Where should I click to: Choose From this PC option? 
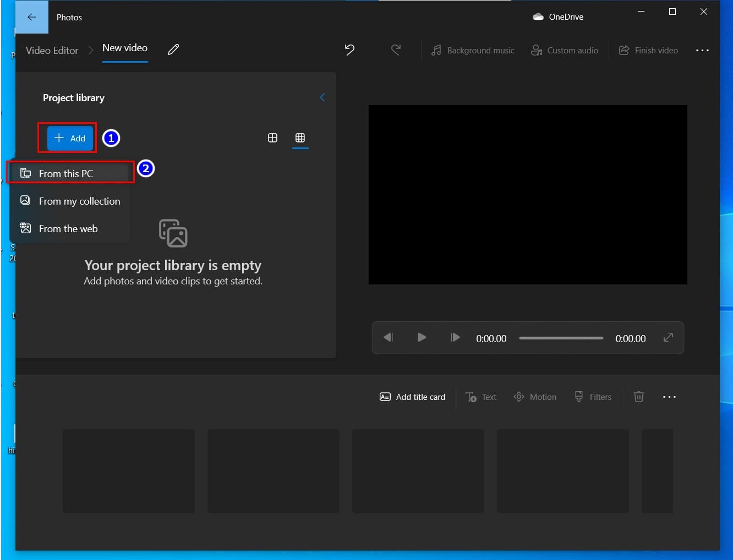70,173
